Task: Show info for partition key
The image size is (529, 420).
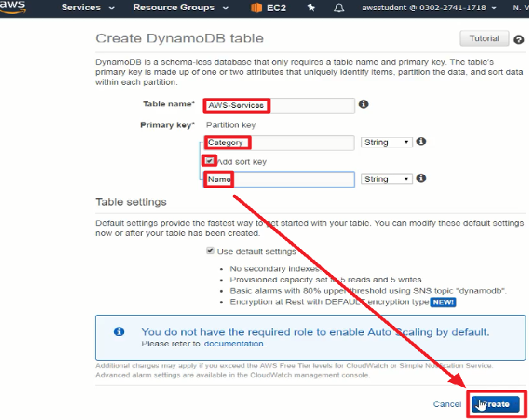Action: click(421, 141)
